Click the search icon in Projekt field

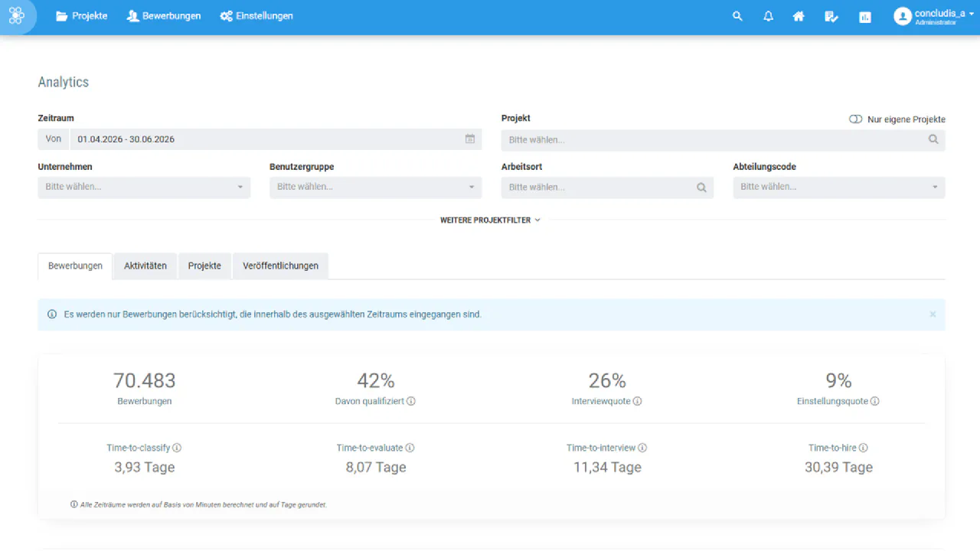[x=933, y=140]
